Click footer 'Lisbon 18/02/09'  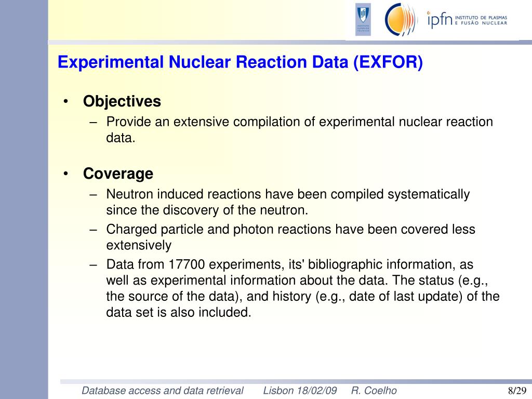[300, 391]
